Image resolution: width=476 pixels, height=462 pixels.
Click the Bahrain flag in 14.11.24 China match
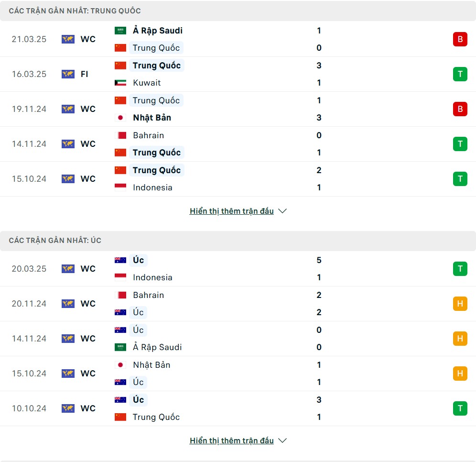[x=120, y=135]
